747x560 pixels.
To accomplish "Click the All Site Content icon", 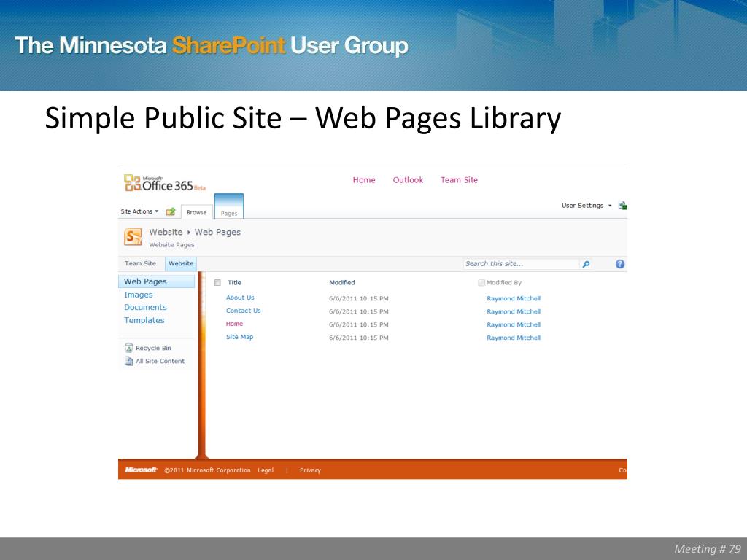I will pyautogui.click(x=128, y=361).
